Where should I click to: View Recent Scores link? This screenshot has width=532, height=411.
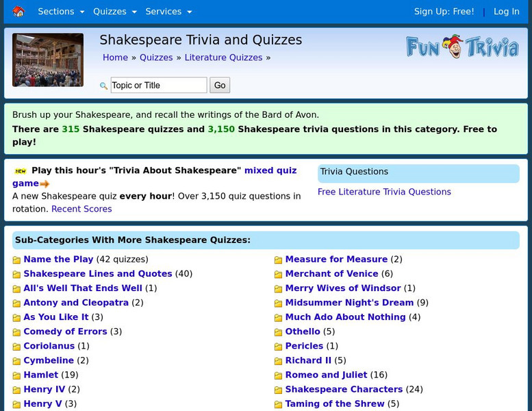pyautogui.click(x=81, y=209)
